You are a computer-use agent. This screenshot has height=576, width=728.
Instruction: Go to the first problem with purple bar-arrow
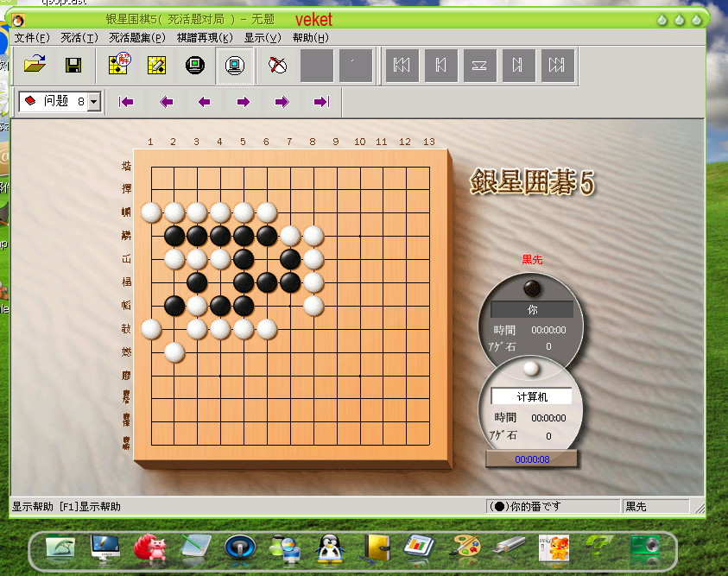click(x=126, y=102)
